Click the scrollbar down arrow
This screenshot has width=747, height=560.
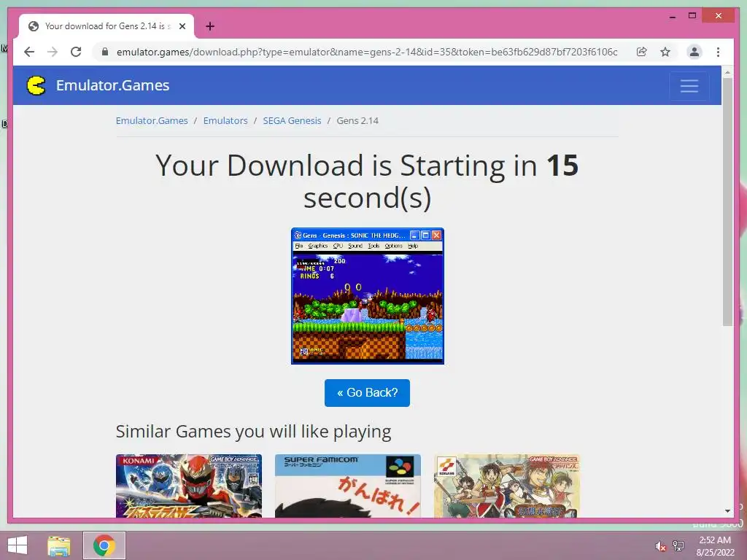click(727, 511)
